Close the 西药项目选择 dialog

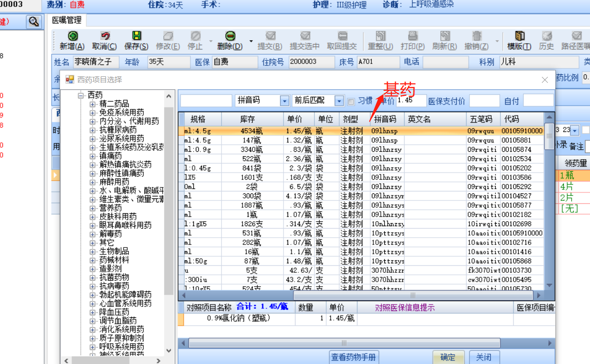(x=544, y=80)
